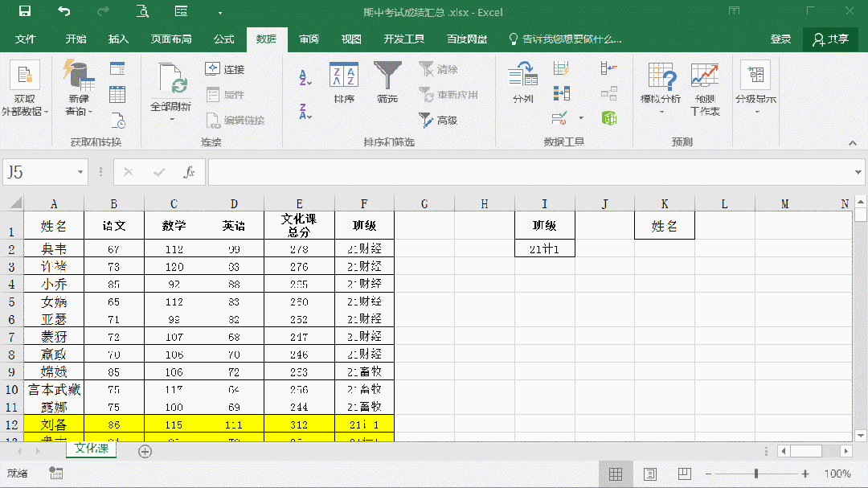
Task: Open the 文化课 sheet tab
Action: click(92, 448)
